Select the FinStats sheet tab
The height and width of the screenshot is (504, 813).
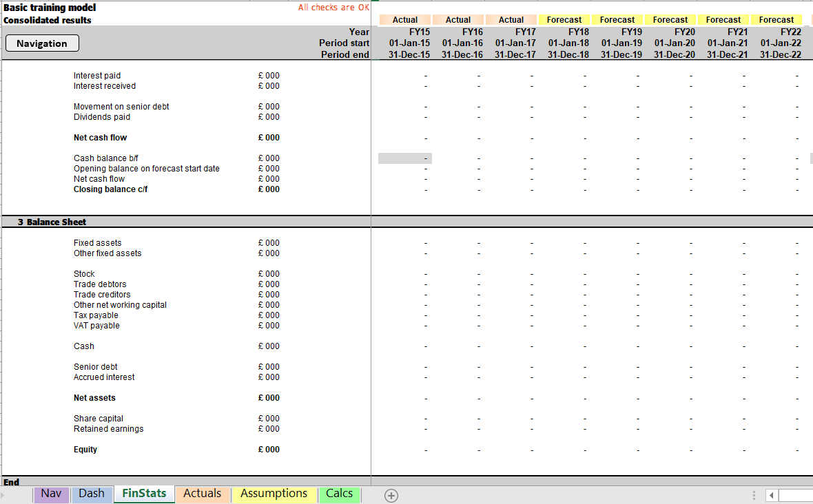143,494
